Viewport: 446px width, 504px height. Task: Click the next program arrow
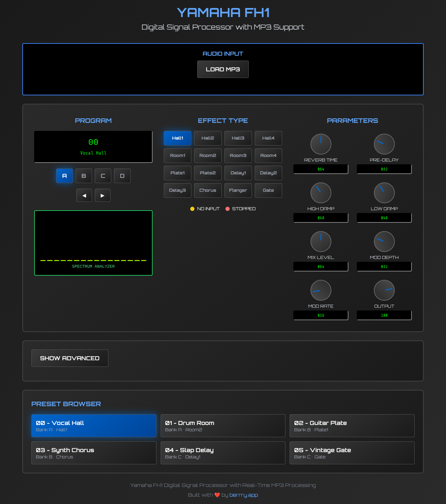click(102, 195)
